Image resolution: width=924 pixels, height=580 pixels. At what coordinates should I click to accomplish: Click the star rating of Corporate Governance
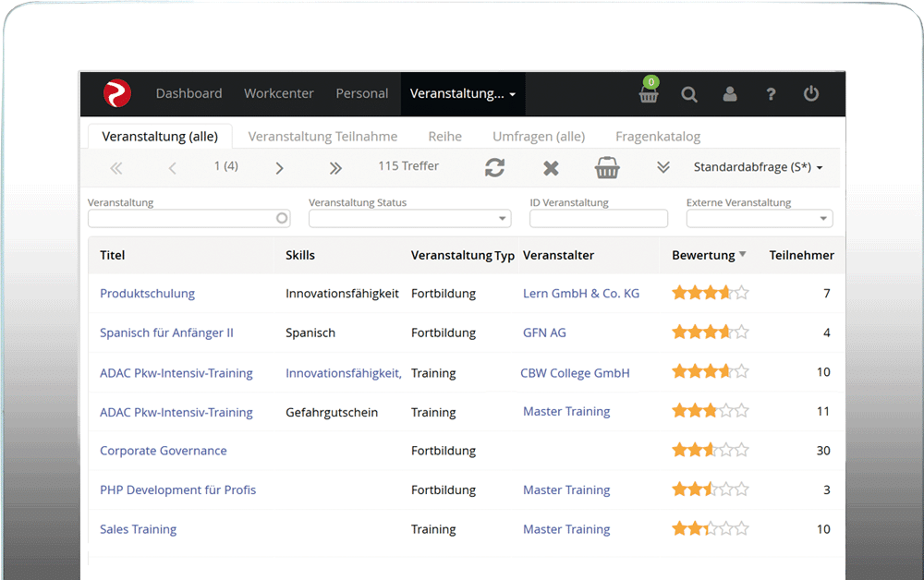(711, 450)
